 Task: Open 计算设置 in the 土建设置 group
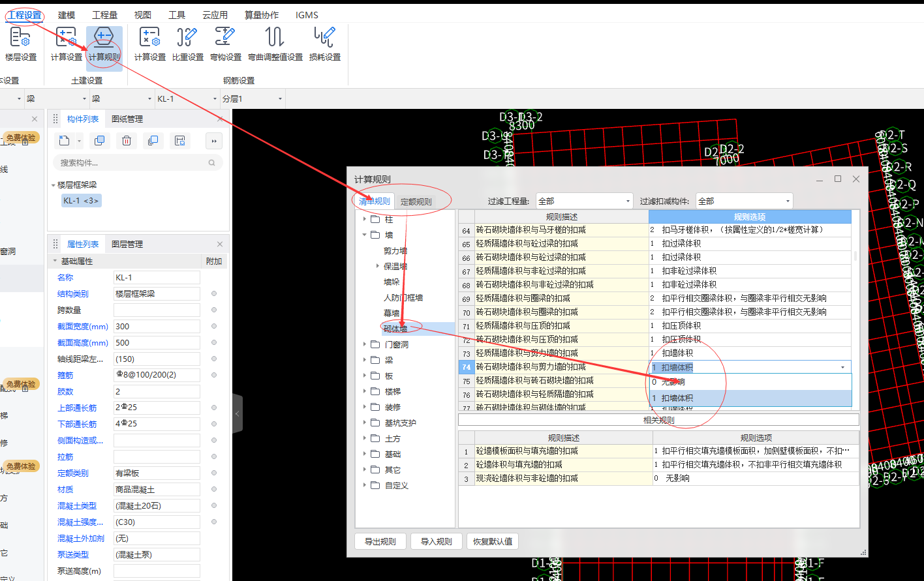click(x=67, y=44)
